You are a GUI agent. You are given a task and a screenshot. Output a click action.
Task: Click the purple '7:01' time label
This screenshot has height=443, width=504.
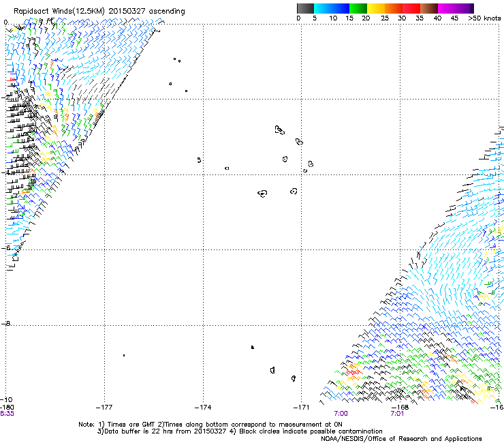click(x=397, y=414)
